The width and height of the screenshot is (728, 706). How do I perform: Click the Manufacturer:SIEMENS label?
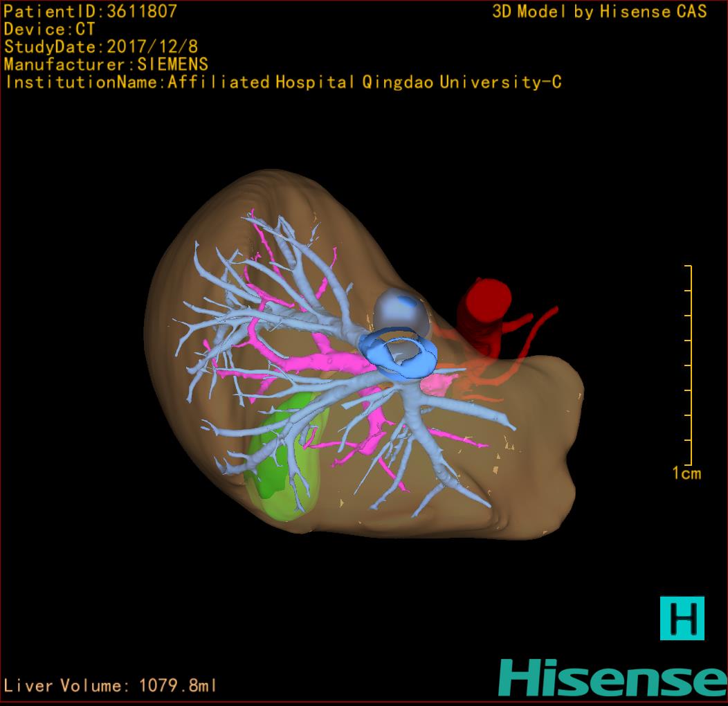[x=106, y=65]
